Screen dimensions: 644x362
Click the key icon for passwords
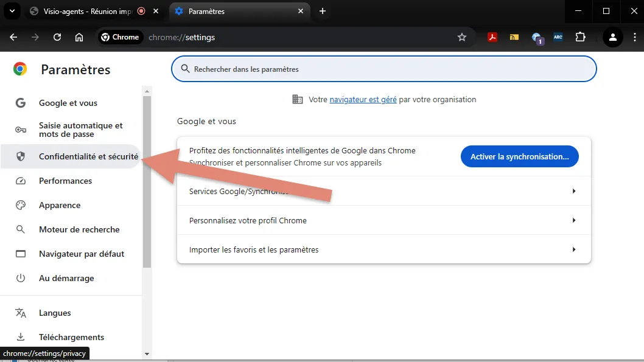click(21, 130)
